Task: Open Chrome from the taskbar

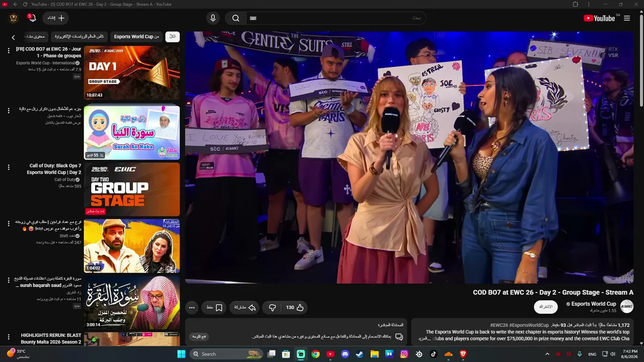Action: tap(315, 354)
